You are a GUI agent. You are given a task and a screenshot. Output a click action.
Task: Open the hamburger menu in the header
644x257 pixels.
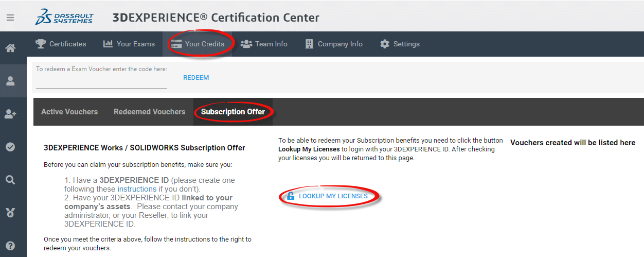point(10,18)
